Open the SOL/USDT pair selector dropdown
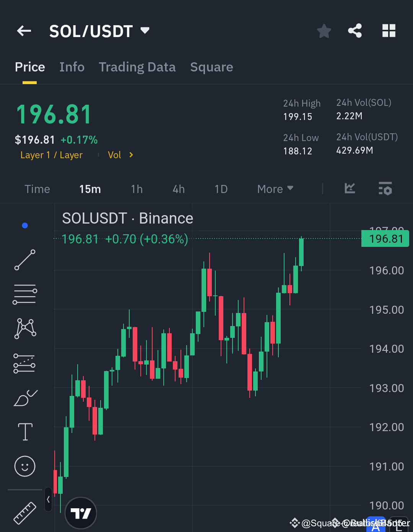Viewport: 413px width, 532px height. coord(145,31)
